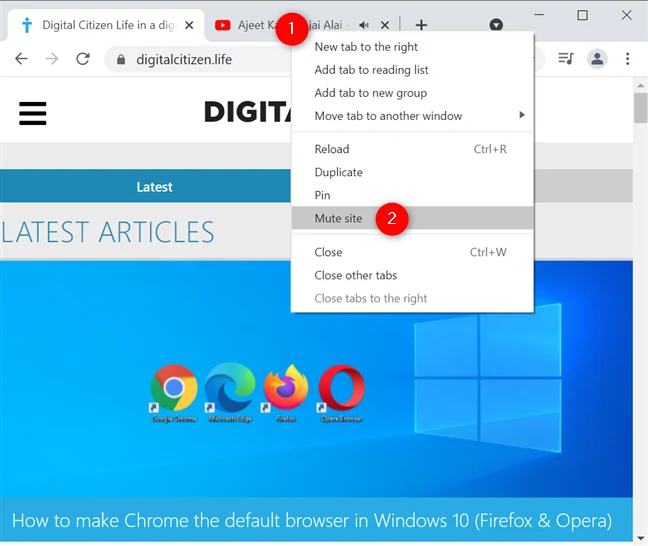Viewport: 648px width, 546px height.
Task: Click the scrollbar up arrow
Action: (x=641, y=86)
